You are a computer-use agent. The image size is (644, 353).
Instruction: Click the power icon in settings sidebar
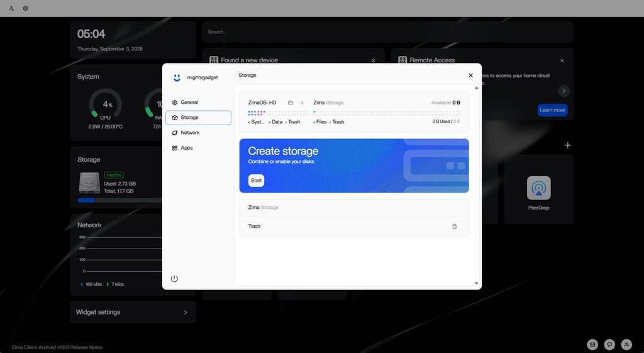[x=174, y=279]
